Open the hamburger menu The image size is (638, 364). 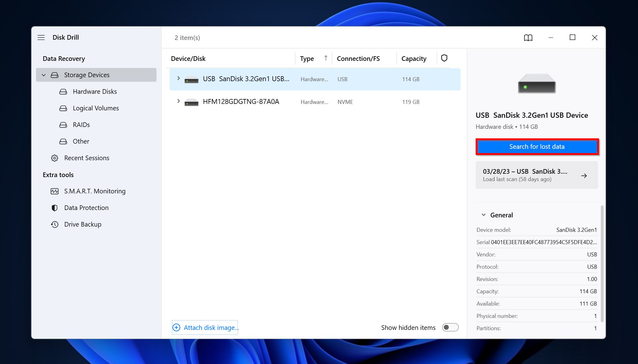[41, 37]
